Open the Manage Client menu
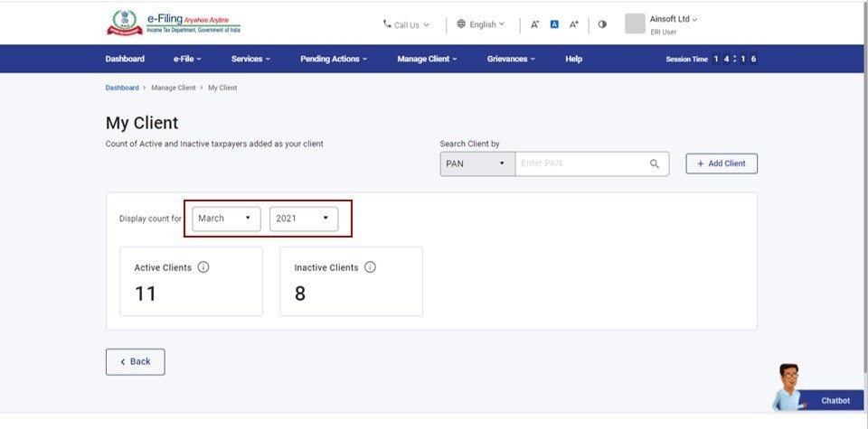The width and height of the screenshot is (868, 429). (427, 59)
